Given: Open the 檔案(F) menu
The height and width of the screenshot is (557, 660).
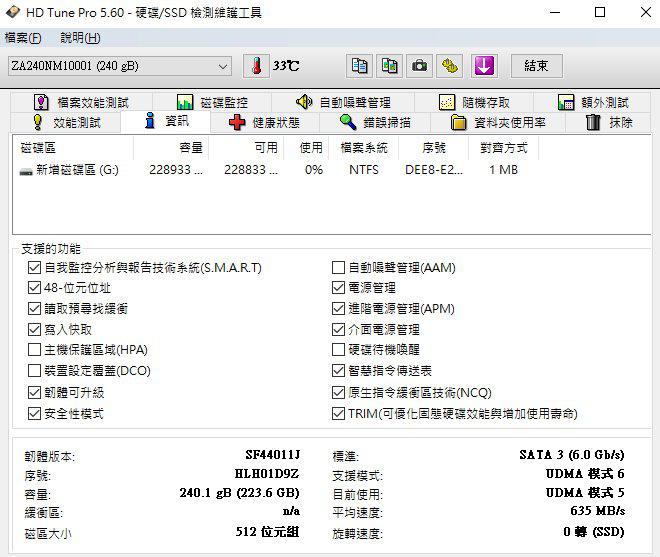Looking at the screenshot, I should click(23, 38).
